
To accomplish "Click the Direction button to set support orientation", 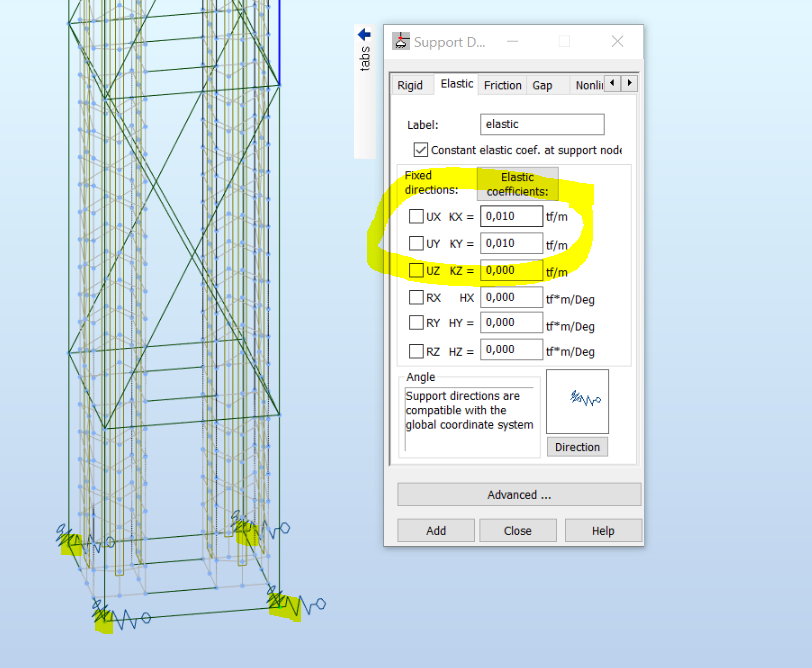I will [577, 447].
